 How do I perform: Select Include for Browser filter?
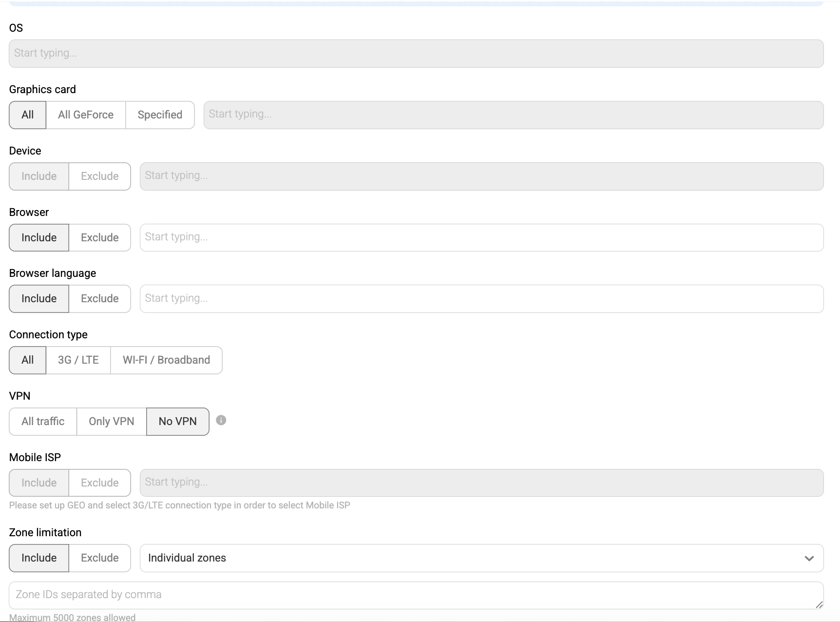click(38, 237)
